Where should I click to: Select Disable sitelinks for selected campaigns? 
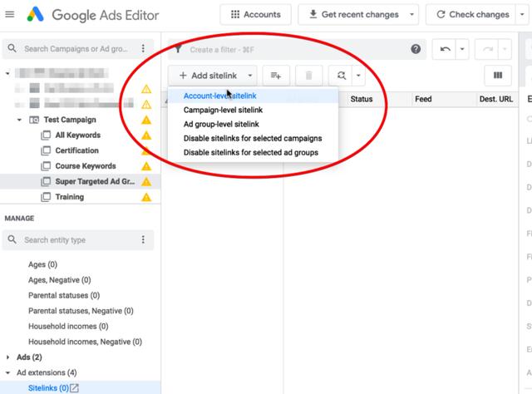(253, 139)
